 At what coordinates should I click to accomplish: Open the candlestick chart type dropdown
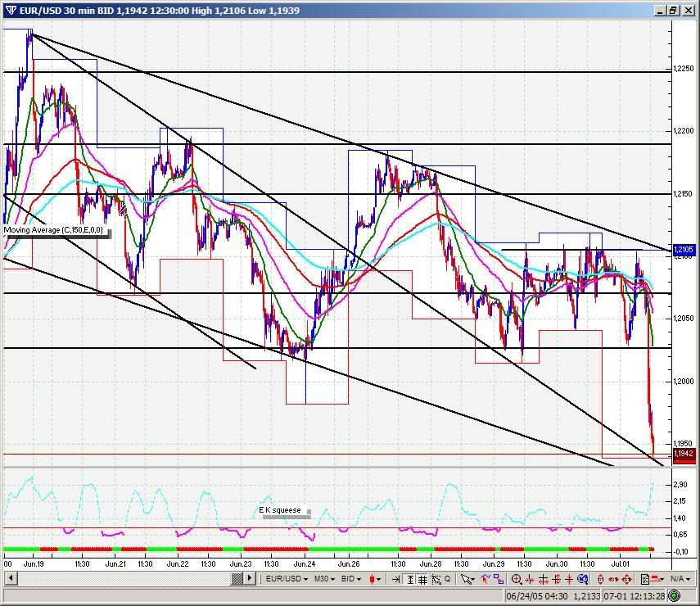pos(374,579)
